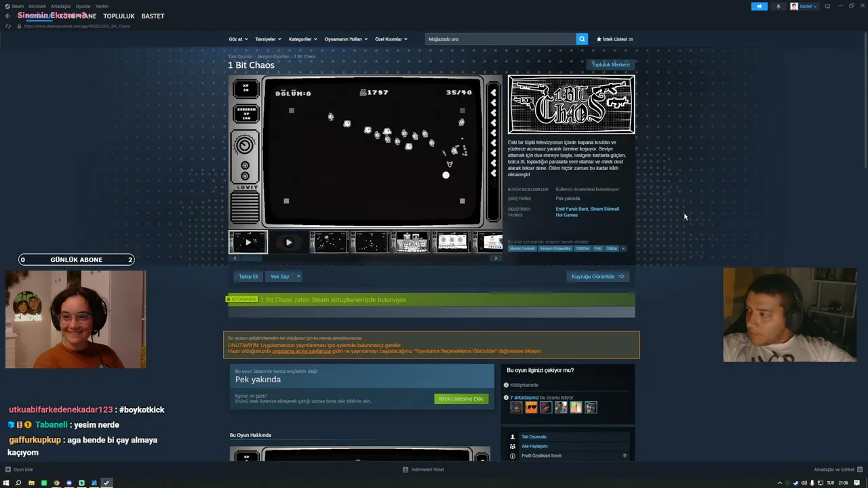The width and height of the screenshot is (868, 488).
Task: Open Arkadaşlar ve Sohbet panel
Action: (x=837, y=470)
